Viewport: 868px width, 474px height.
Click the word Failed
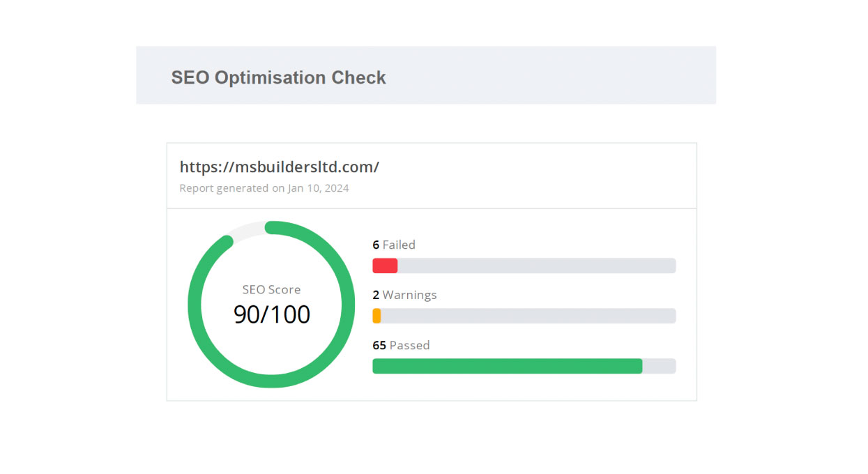pyautogui.click(x=399, y=245)
